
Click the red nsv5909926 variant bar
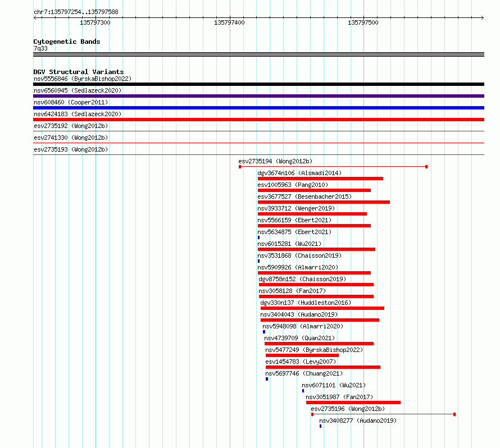314,273
